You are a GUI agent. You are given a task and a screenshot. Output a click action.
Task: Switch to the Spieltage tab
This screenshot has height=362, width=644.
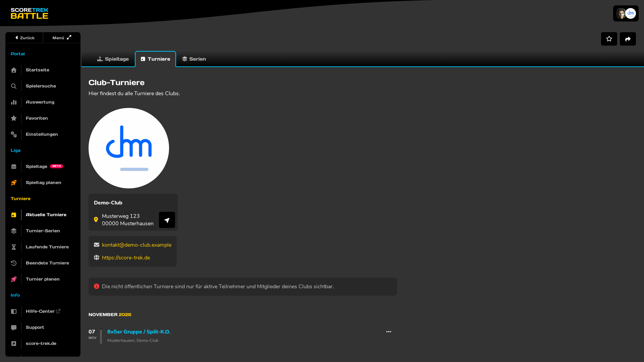tap(113, 59)
